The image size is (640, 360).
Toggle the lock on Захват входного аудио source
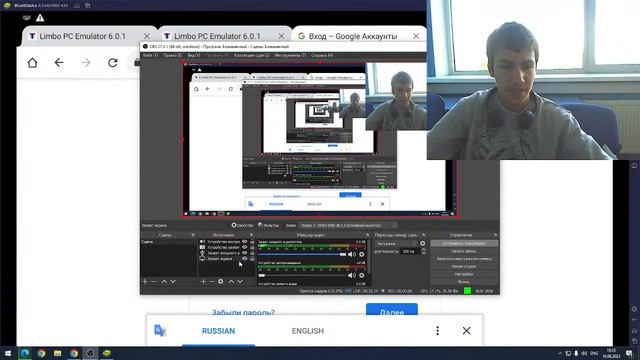(x=252, y=253)
